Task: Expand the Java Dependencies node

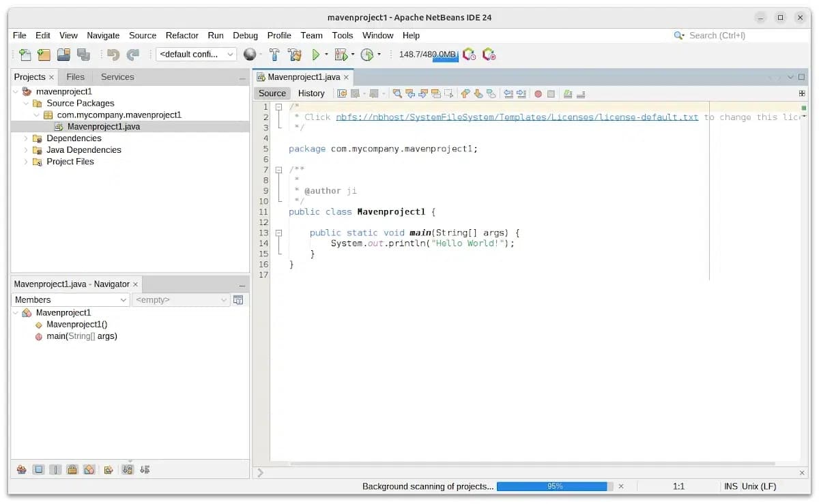Action: (x=27, y=150)
